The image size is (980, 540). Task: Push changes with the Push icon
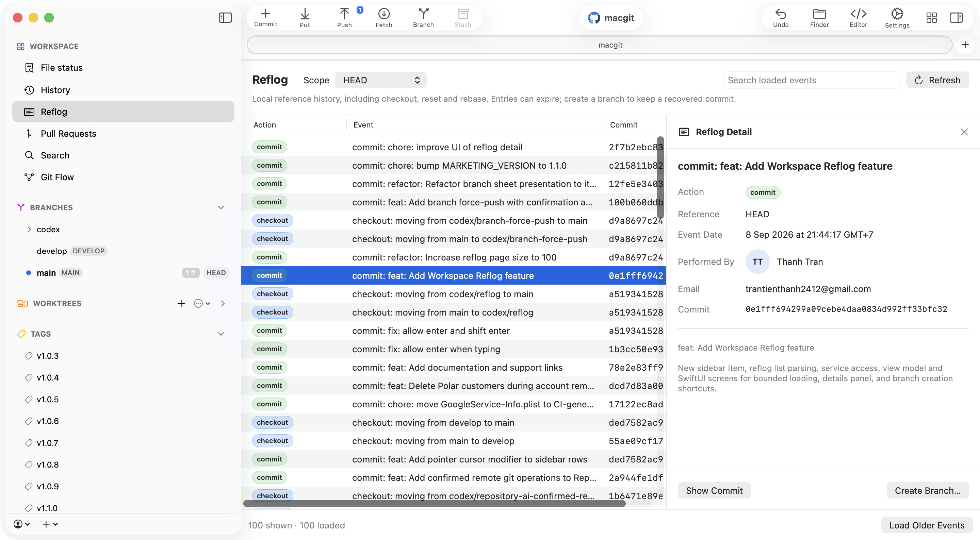[344, 18]
